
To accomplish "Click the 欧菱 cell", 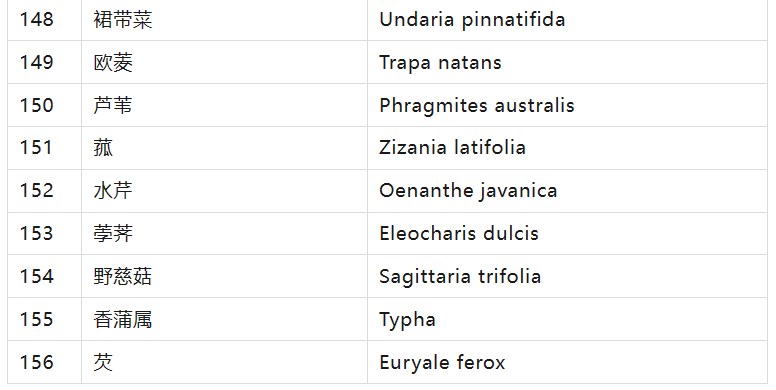I will pyautogui.click(x=224, y=62).
